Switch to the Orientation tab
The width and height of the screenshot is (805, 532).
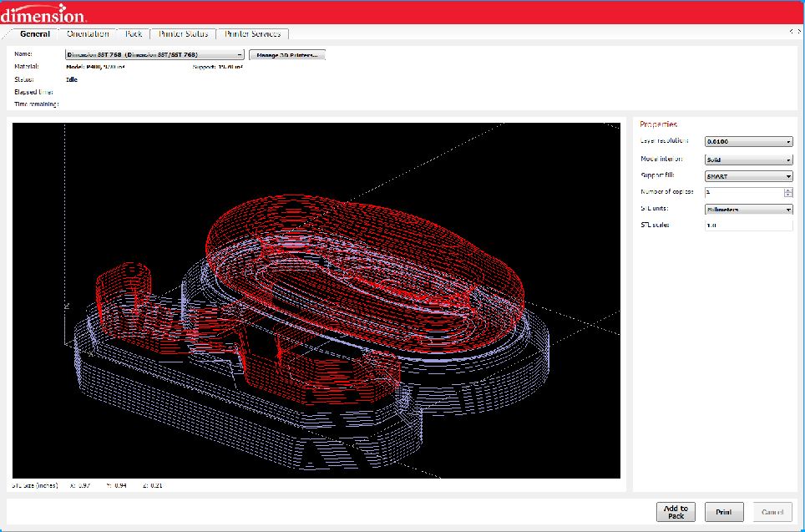click(88, 34)
